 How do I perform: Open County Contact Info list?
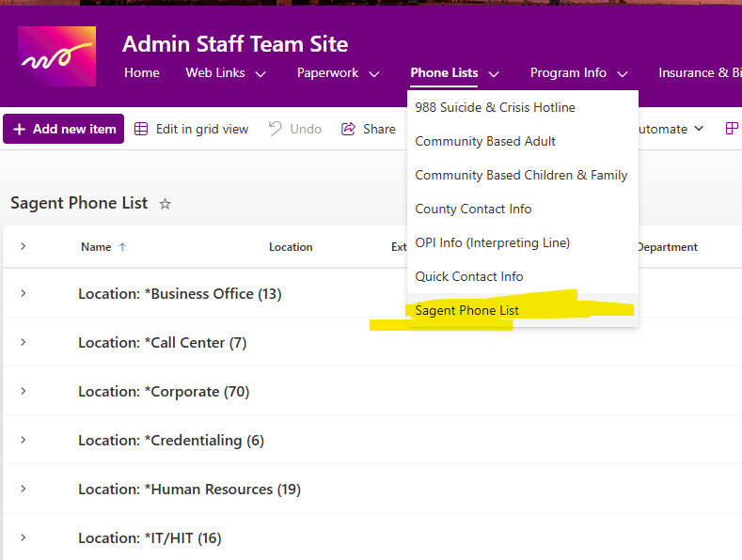473,209
